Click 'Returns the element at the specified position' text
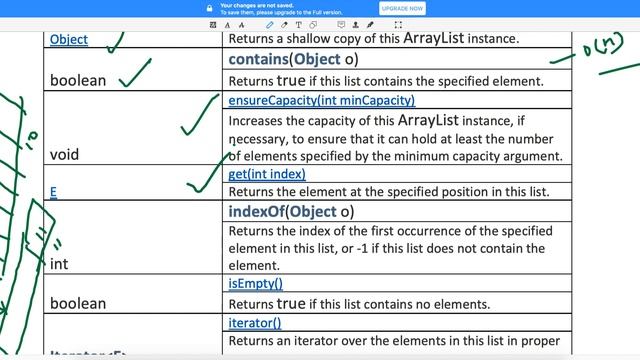Viewport: 640px width, 360px height. pyautogui.click(x=389, y=192)
